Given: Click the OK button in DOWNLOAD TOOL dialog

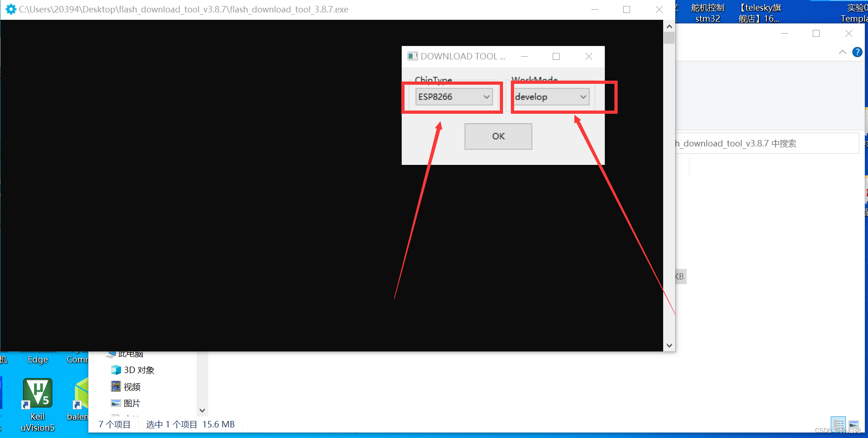Looking at the screenshot, I should (498, 136).
